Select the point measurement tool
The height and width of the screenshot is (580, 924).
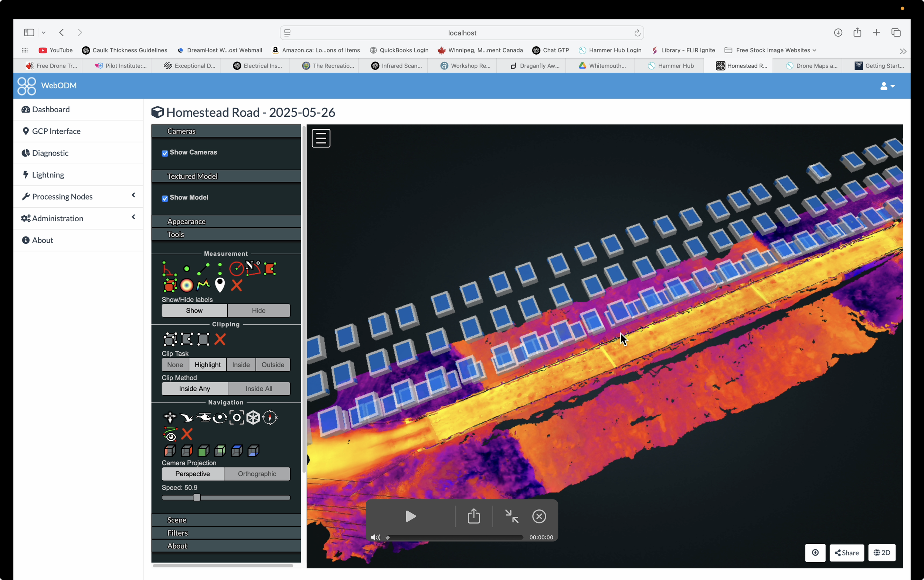187,269
